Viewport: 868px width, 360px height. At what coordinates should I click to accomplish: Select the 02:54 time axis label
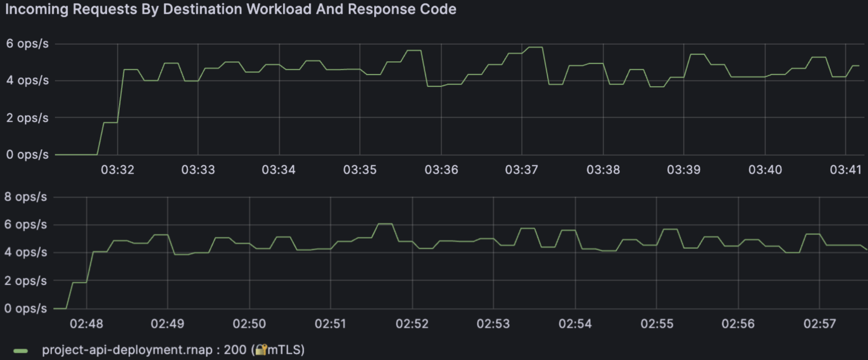(x=575, y=324)
